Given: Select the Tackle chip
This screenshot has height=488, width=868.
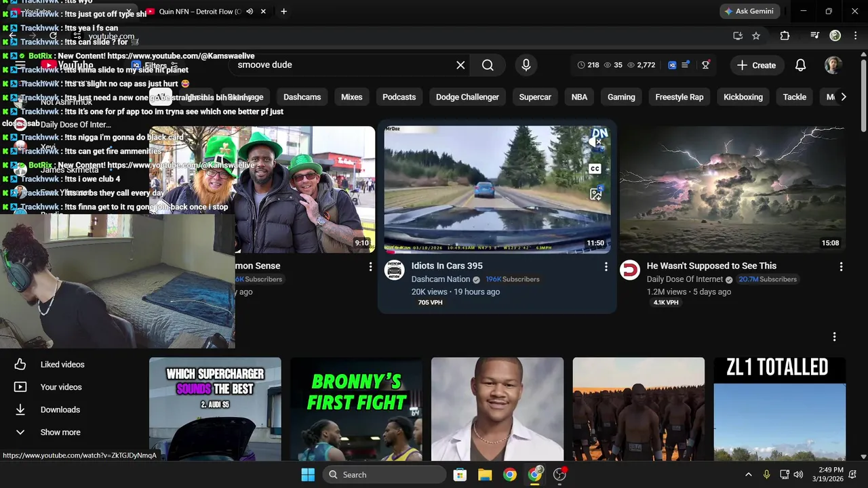Looking at the screenshot, I should click(794, 97).
